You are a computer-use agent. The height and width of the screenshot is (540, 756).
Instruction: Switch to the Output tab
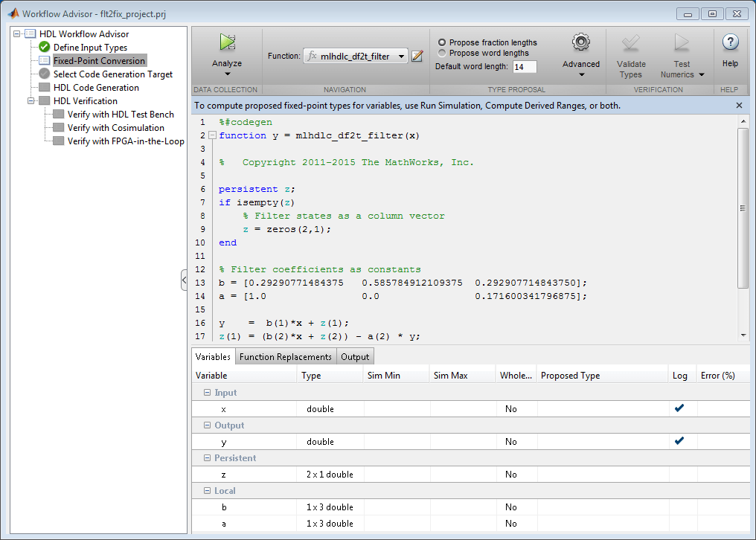pyautogui.click(x=355, y=357)
